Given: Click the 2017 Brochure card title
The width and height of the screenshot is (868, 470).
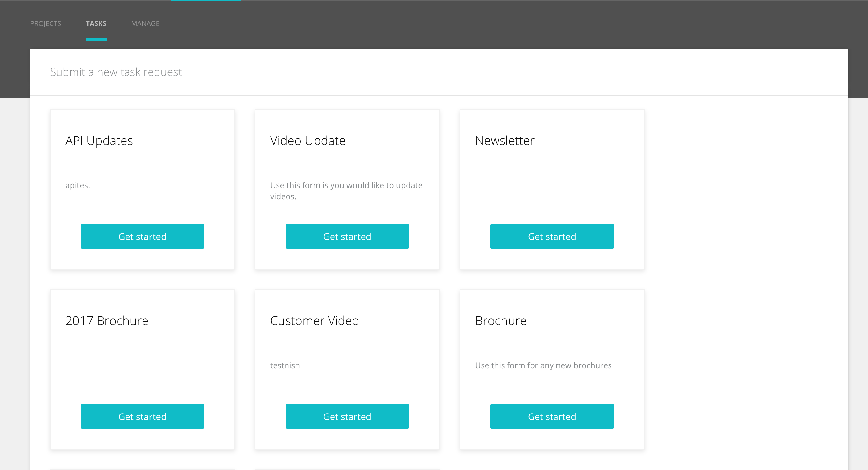Looking at the screenshot, I should pyautogui.click(x=107, y=321).
